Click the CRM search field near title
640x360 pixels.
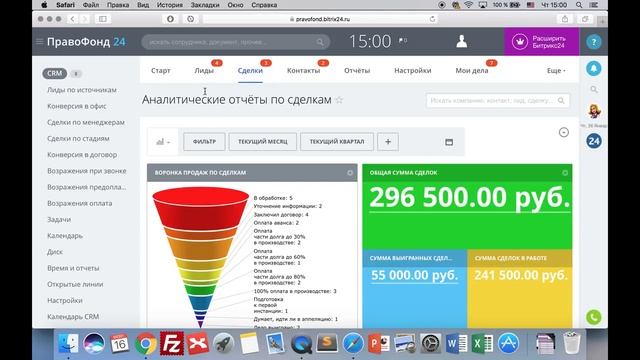pyautogui.click(x=498, y=100)
